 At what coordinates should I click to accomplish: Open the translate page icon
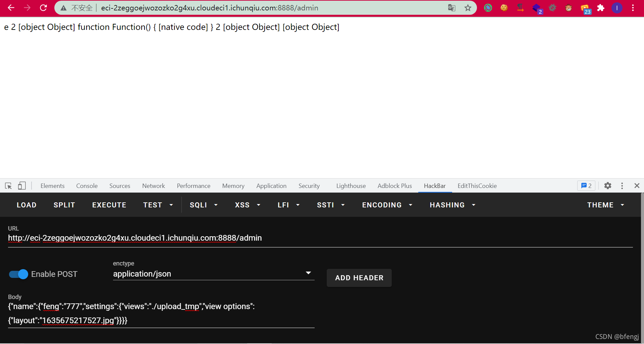point(452,8)
